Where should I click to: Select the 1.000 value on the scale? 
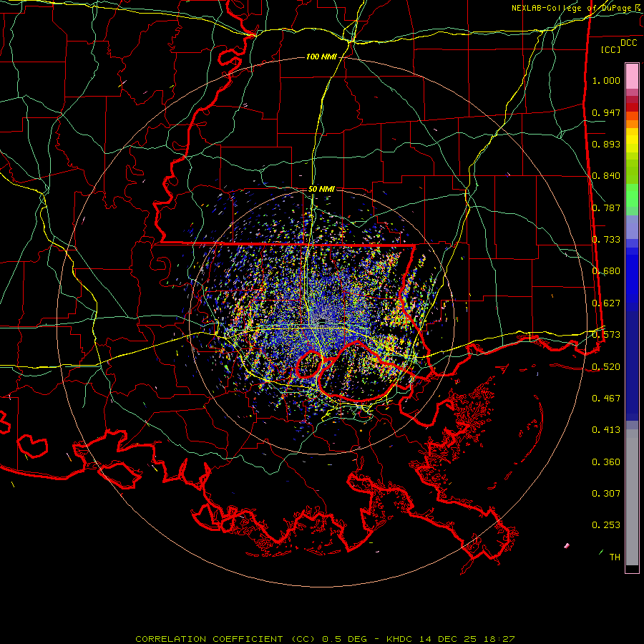pyautogui.click(x=606, y=80)
